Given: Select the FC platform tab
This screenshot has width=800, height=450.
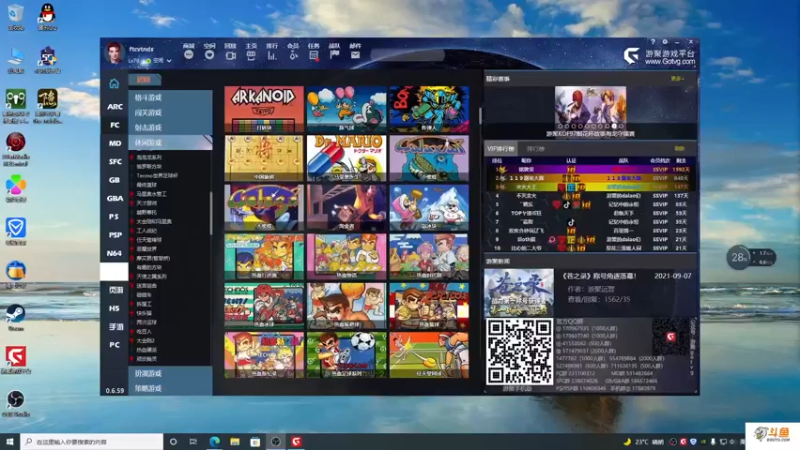Looking at the screenshot, I should point(115,125).
